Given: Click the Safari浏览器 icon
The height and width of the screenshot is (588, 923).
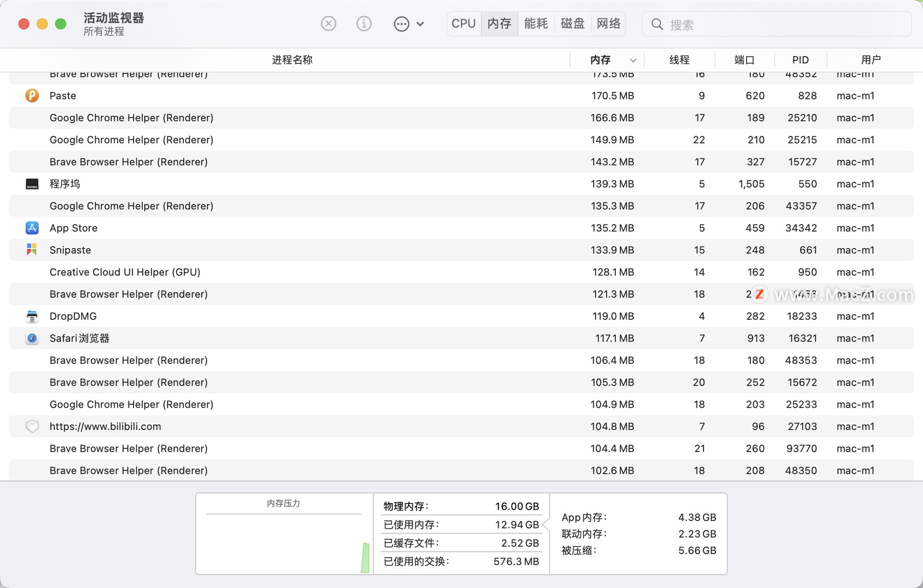Looking at the screenshot, I should pos(32,338).
